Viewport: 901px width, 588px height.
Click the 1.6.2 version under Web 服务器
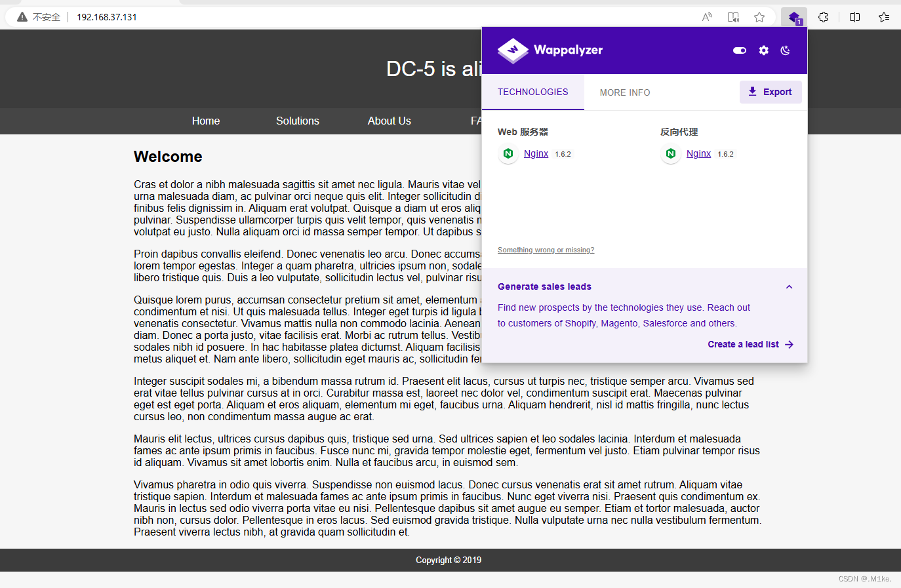coord(563,154)
